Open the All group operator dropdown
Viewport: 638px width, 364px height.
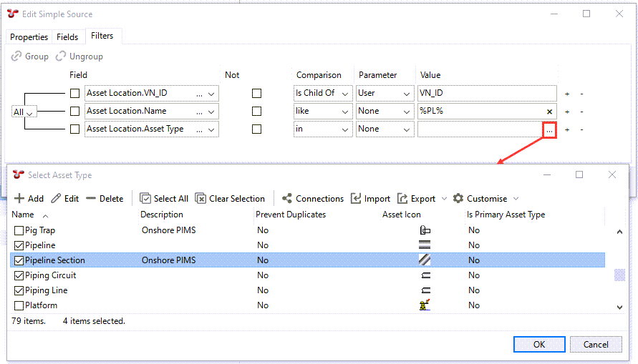[x=24, y=112]
